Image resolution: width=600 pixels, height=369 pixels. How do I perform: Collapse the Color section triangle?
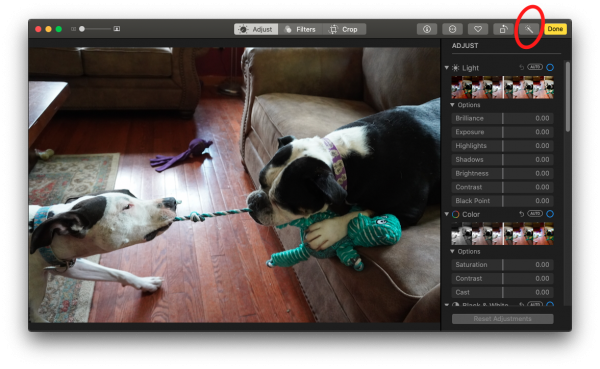pos(447,214)
